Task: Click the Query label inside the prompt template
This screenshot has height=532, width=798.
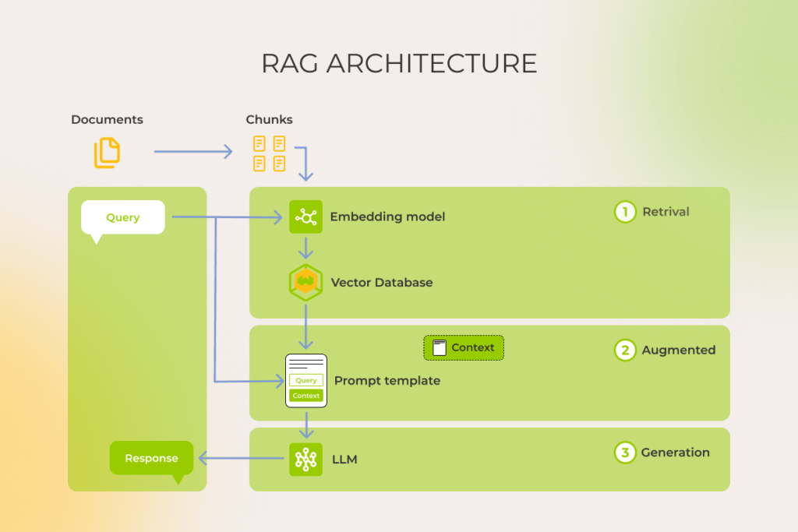Action: (305, 380)
